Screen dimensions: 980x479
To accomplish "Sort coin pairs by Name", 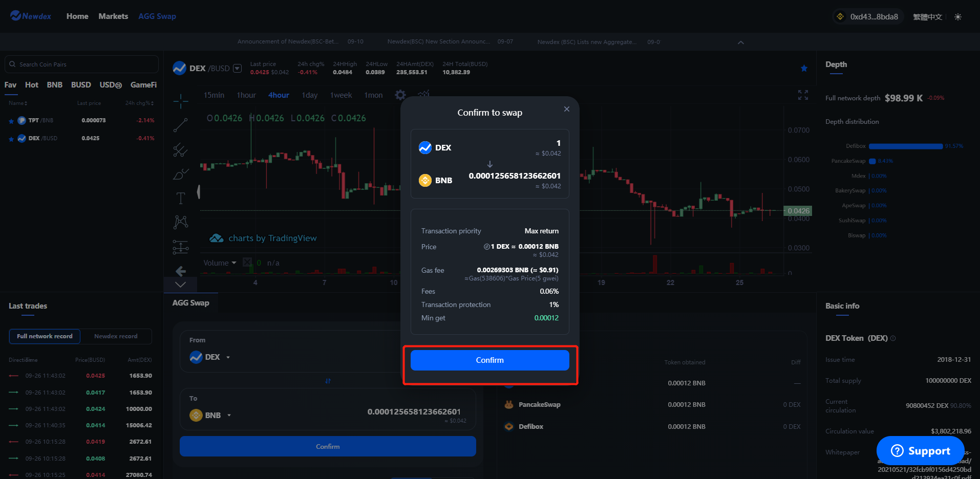I will tap(18, 103).
